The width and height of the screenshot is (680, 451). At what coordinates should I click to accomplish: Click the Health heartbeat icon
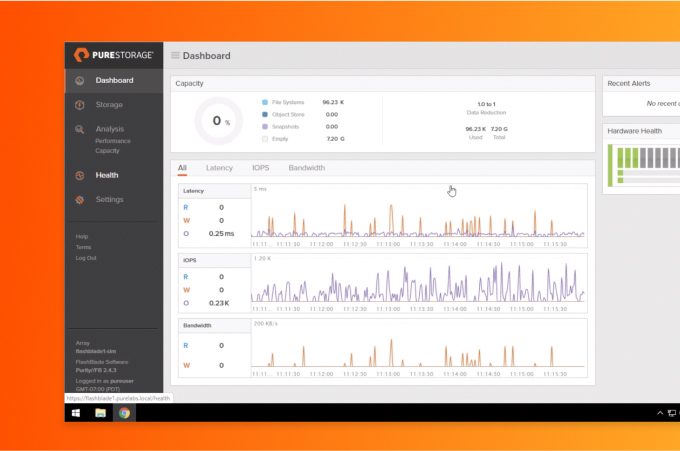(x=80, y=175)
